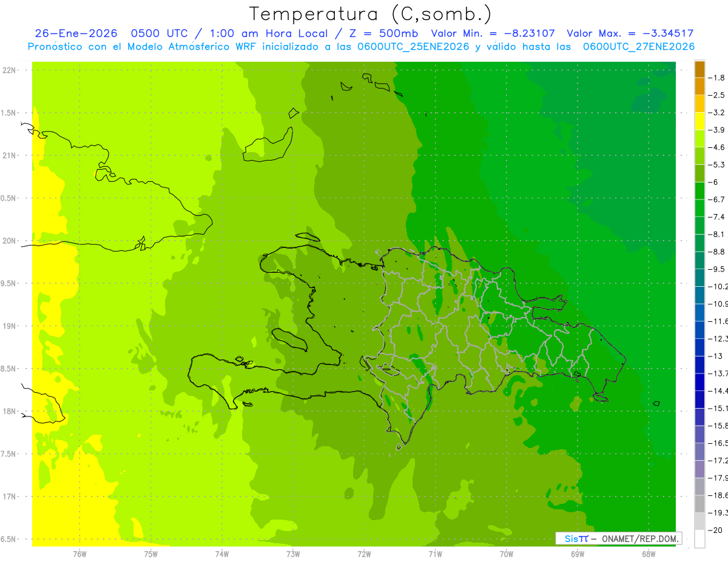This screenshot has width=728, height=562.
Task: Click the orange swatch between -1.8 and -2.5
Action: tap(699, 86)
